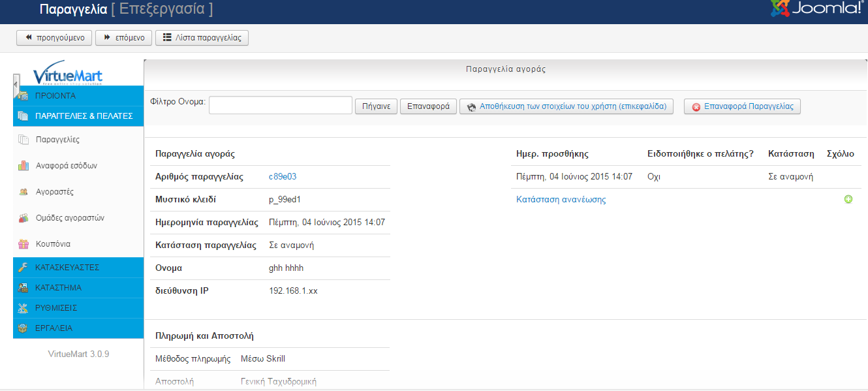This screenshot has height=391, width=868.
Task: Click Αποθήκευση των στοιχείων του χρήστη button
Action: 566,106
